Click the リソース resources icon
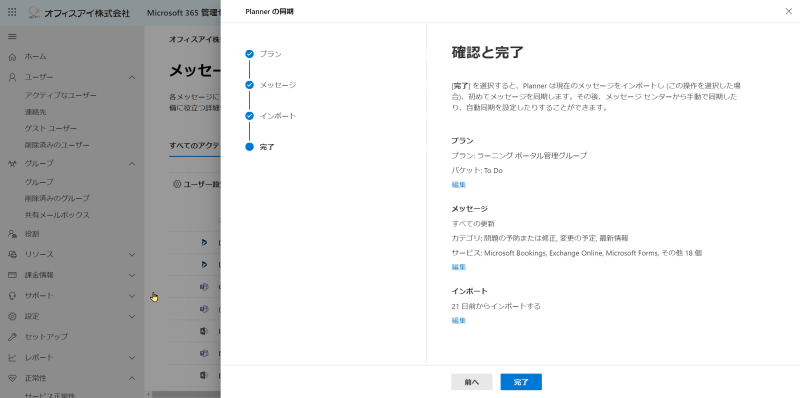Image resolution: width=800 pixels, height=398 pixels. [x=13, y=254]
